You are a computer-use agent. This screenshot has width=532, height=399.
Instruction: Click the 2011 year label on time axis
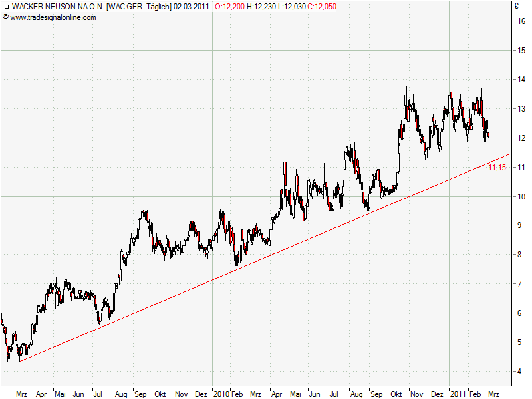[456, 394]
